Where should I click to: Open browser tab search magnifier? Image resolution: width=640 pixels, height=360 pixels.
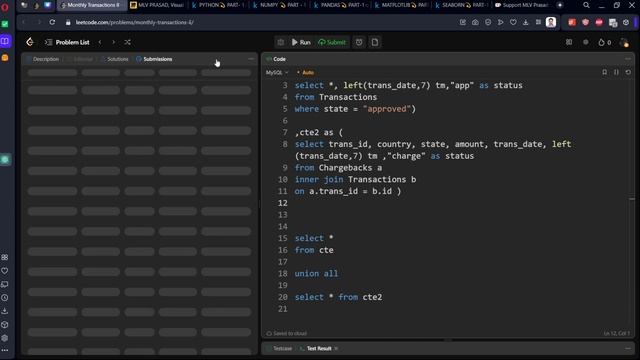[x=586, y=5]
